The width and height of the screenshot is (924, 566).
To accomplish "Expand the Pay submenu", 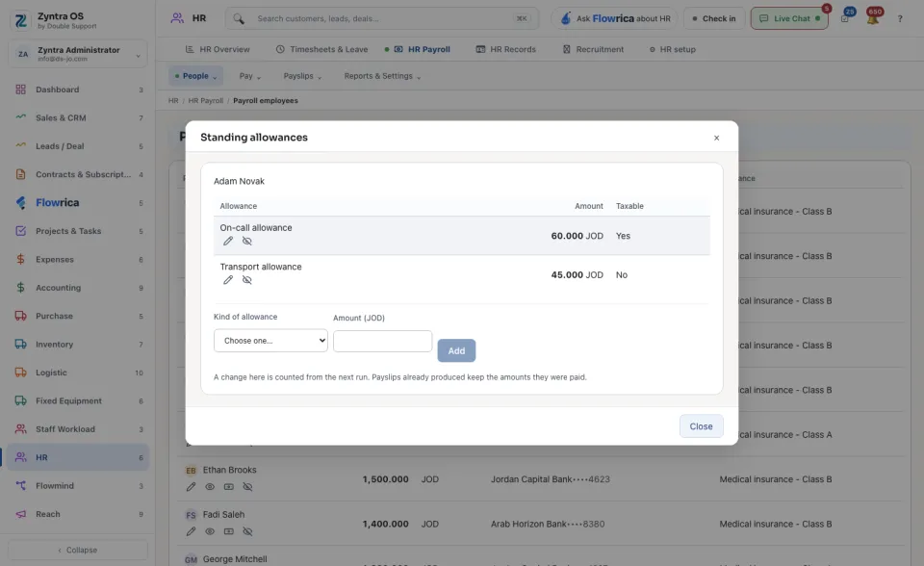I will coord(250,76).
